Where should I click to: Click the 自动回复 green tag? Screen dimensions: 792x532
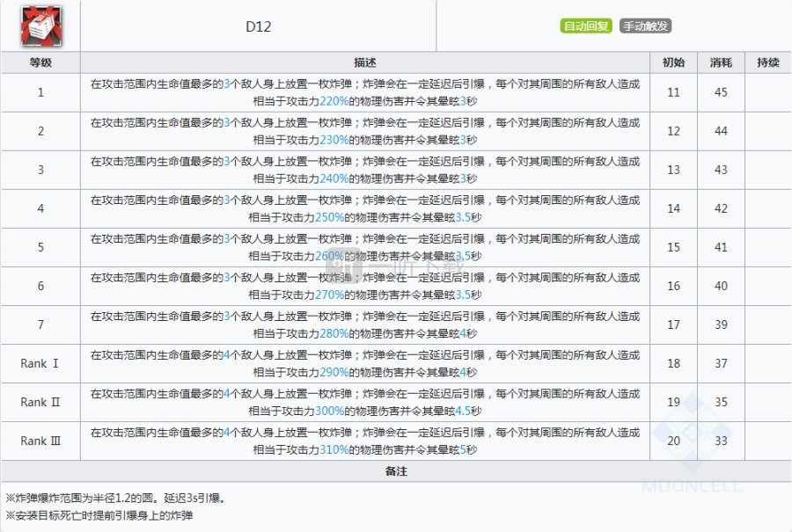pos(586,26)
